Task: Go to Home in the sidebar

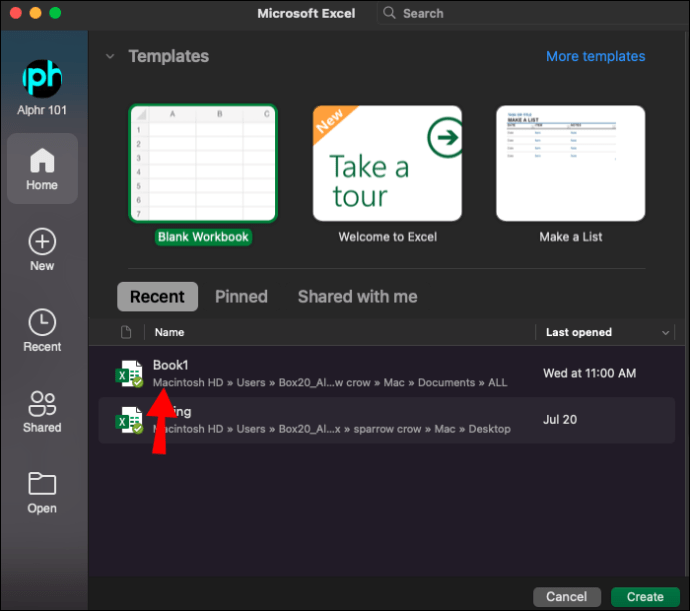Action: tap(42, 169)
